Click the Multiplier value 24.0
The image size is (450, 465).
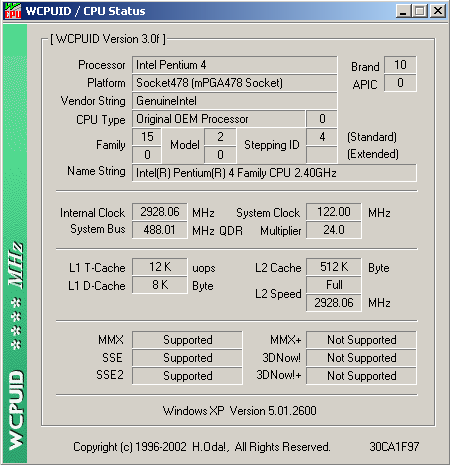click(x=334, y=230)
